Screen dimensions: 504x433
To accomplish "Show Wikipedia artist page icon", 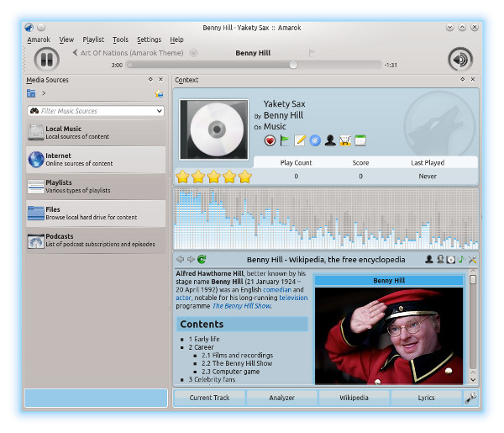I will point(428,259).
